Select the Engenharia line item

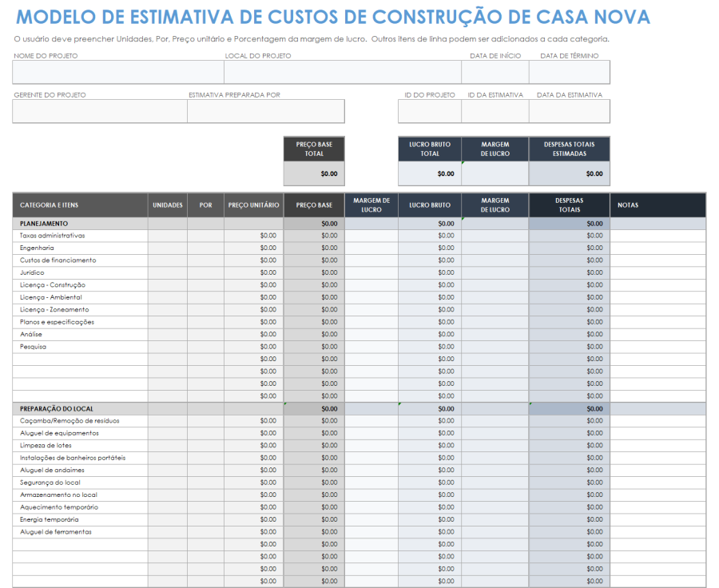point(36,248)
